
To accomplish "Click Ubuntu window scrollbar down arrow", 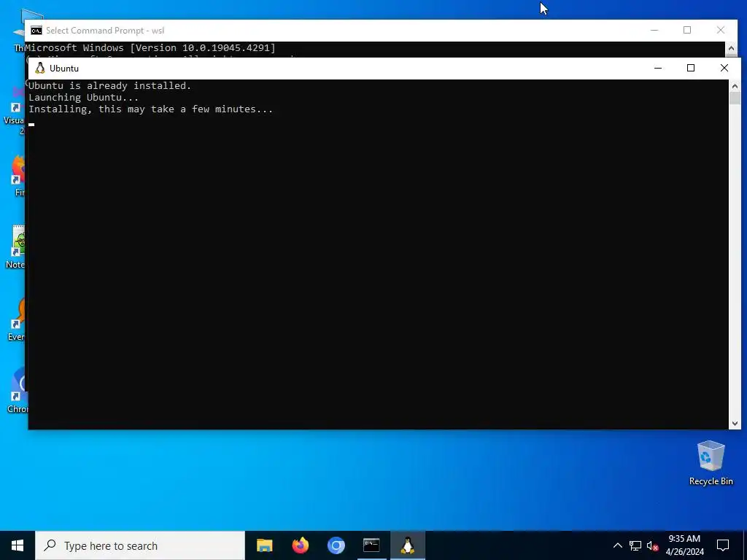I will (735, 424).
